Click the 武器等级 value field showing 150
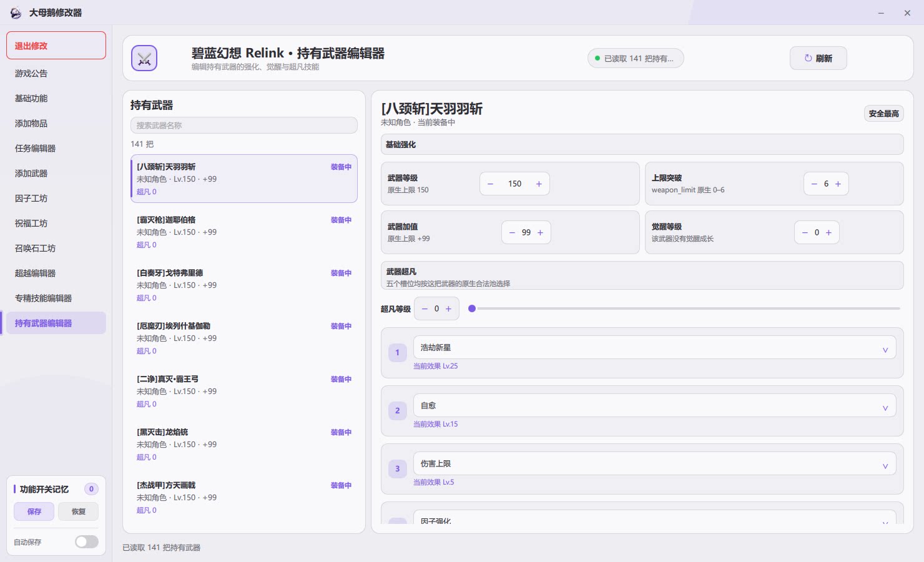Image resolution: width=924 pixels, height=562 pixels. point(514,184)
